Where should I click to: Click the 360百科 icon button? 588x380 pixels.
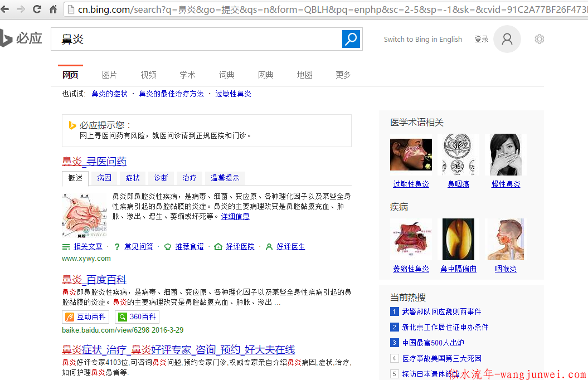[137, 317]
